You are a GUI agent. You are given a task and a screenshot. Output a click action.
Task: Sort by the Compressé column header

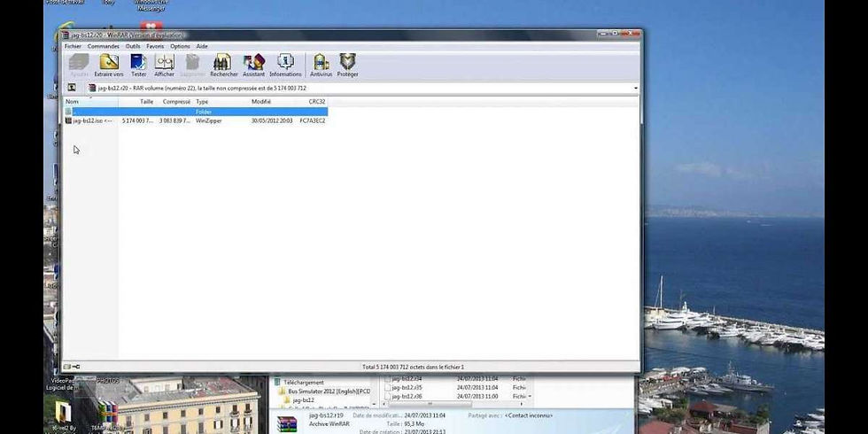coord(175,102)
